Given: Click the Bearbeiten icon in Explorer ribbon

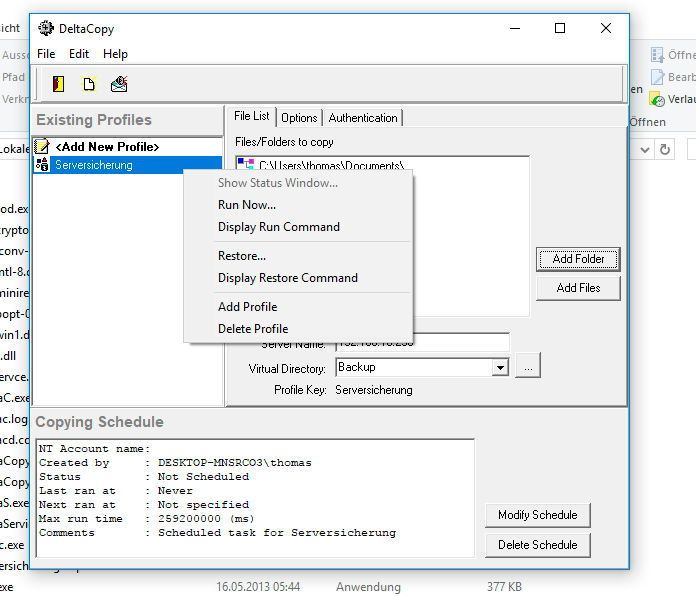Looking at the screenshot, I should 657,77.
